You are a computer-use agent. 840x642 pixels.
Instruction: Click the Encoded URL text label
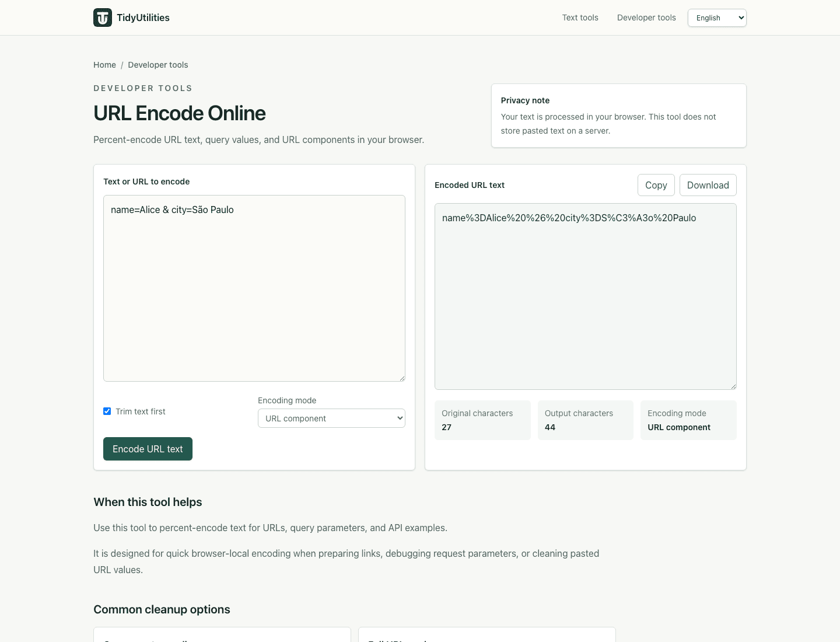click(470, 185)
